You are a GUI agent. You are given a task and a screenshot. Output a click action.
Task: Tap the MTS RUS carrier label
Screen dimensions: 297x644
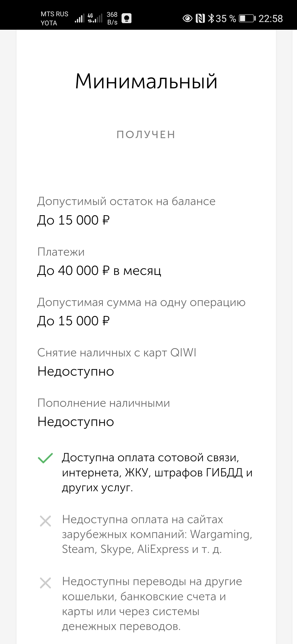click(54, 14)
